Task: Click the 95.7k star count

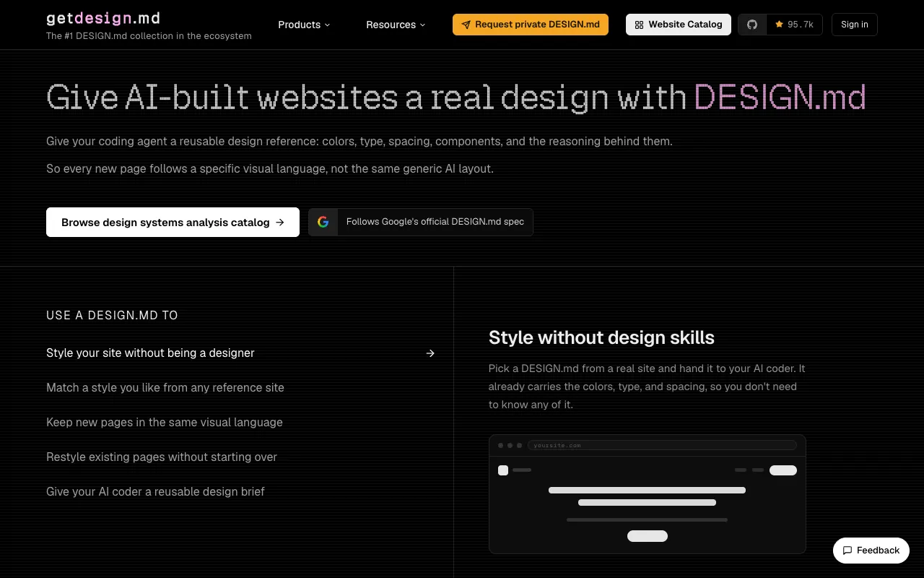Action: 794,25
